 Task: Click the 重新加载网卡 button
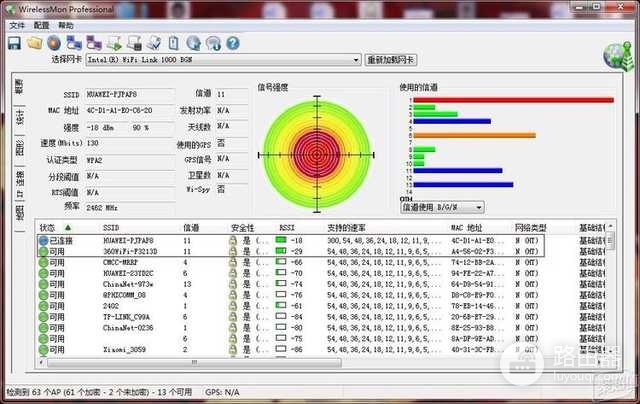point(391,60)
